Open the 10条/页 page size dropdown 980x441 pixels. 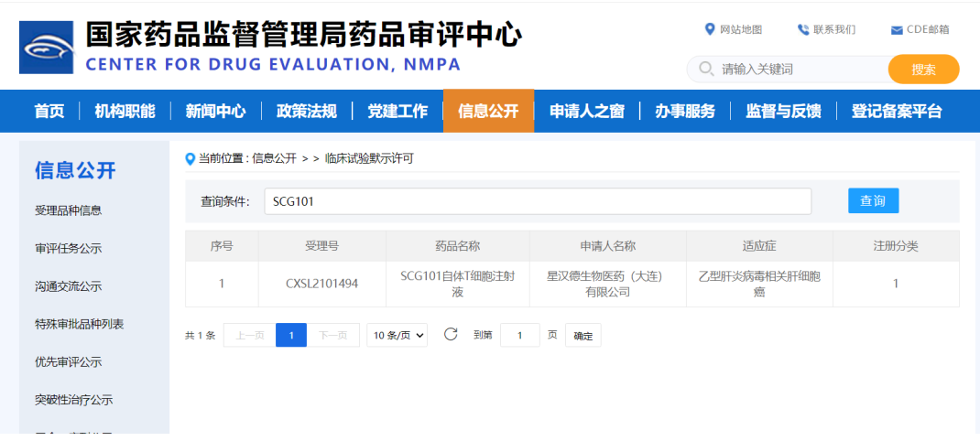(397, 336)
